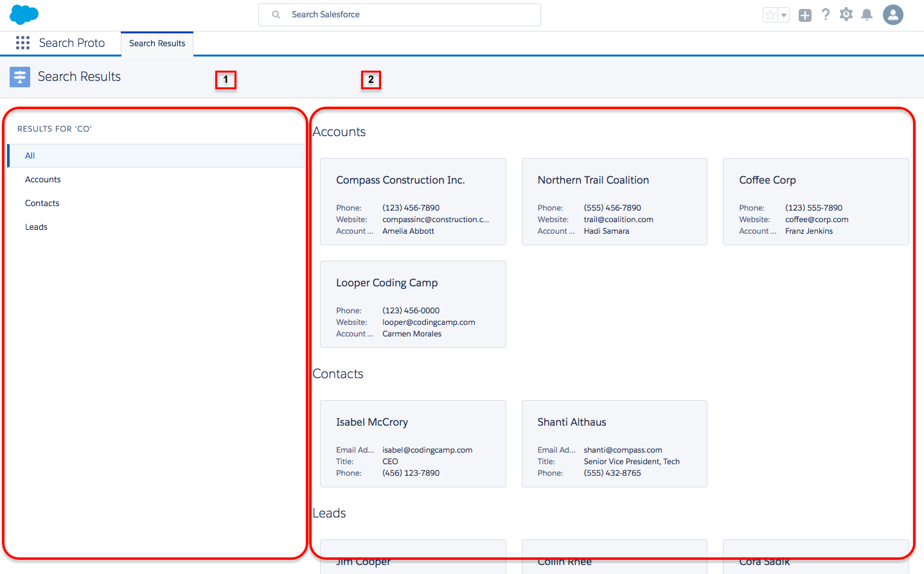Open Looper Coding Camp account

413,304
